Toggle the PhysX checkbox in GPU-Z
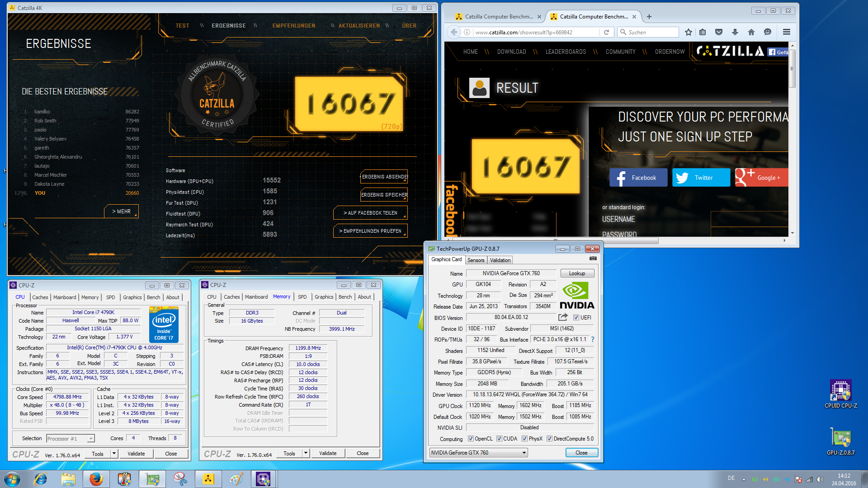Image resolution: width=868 pixels, height=488 pixels. click(x=524, y=439)
